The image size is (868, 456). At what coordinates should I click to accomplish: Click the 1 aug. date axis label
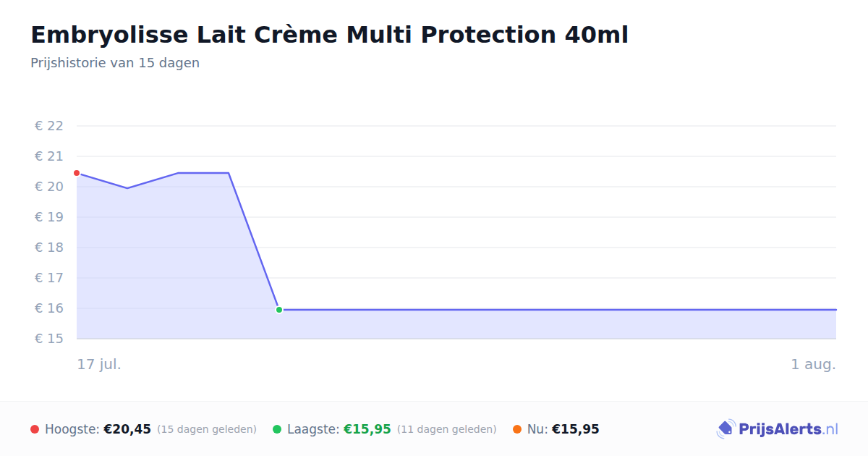(813, 364)
